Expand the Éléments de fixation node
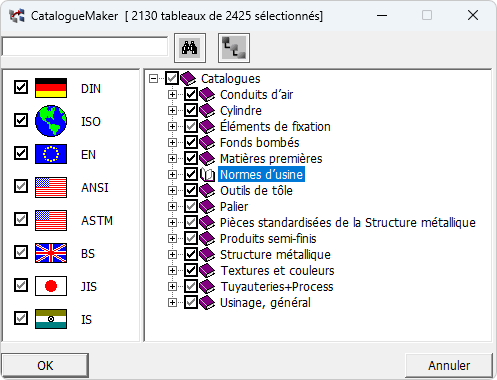 pos(172,127)
